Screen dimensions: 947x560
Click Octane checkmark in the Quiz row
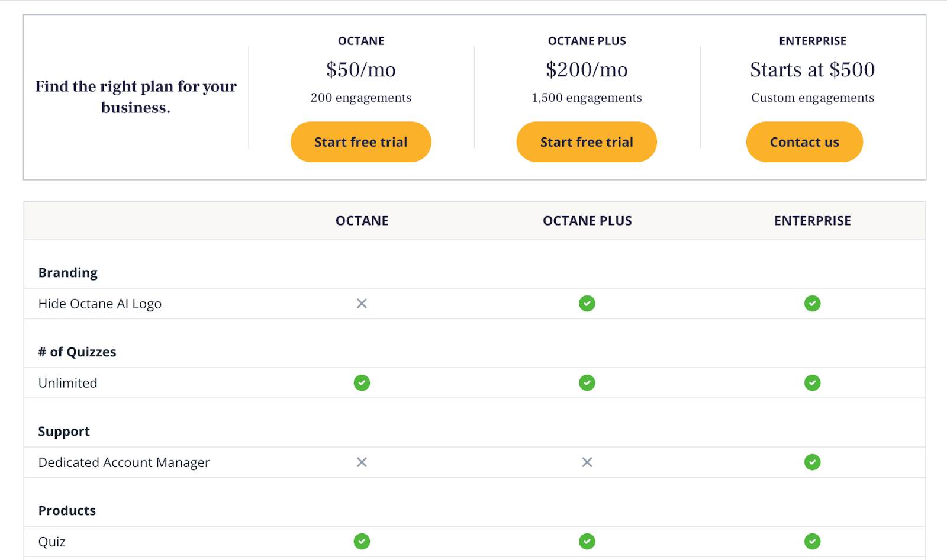[362, 542]
